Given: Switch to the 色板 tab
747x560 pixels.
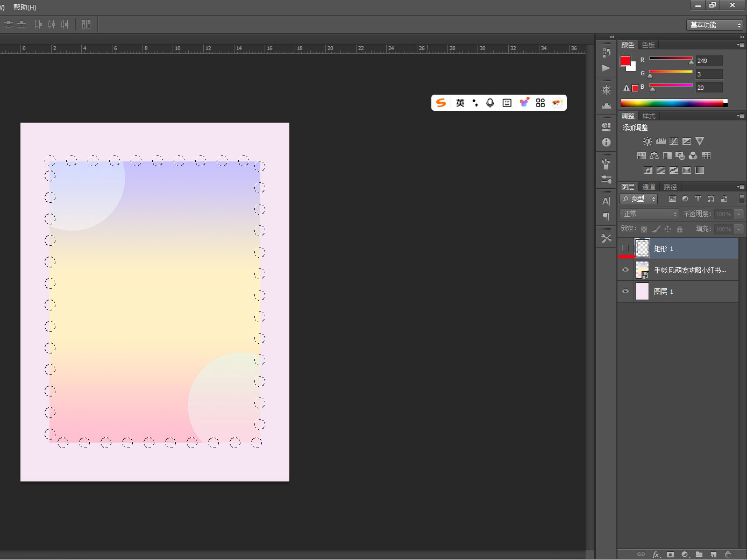Looking at the screenshot, I should pos(648,45).
